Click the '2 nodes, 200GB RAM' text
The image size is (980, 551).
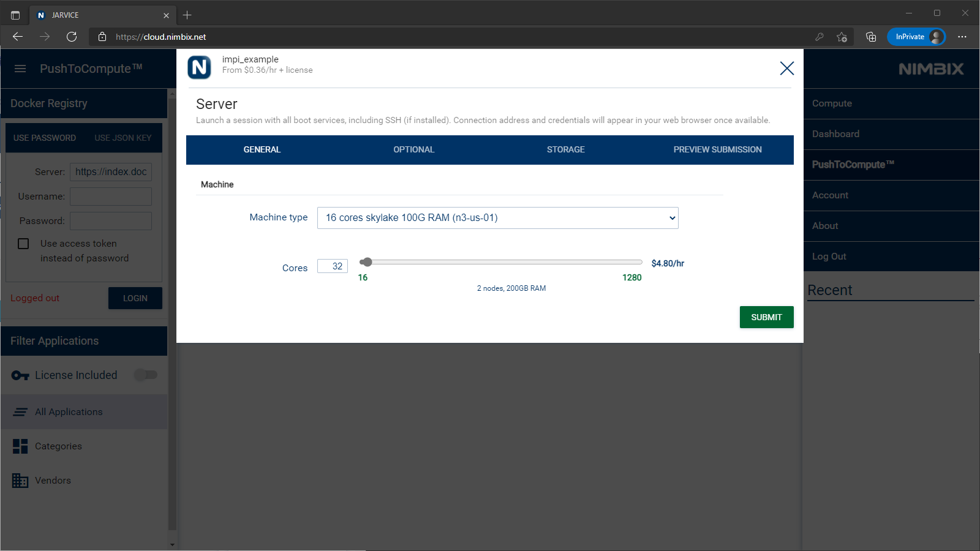pyautogui.click(x=511, y=288)
